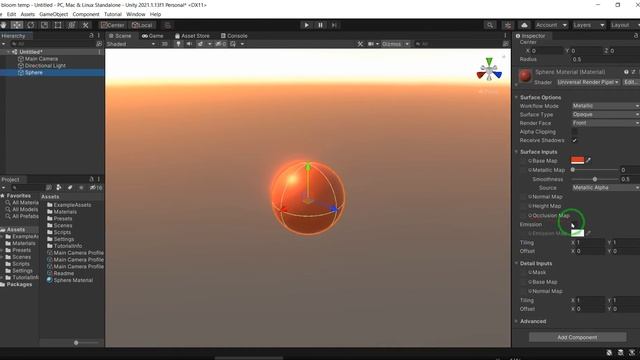640x360 pixels.
Task: Select the Hand tool
Action: (4, 25)
